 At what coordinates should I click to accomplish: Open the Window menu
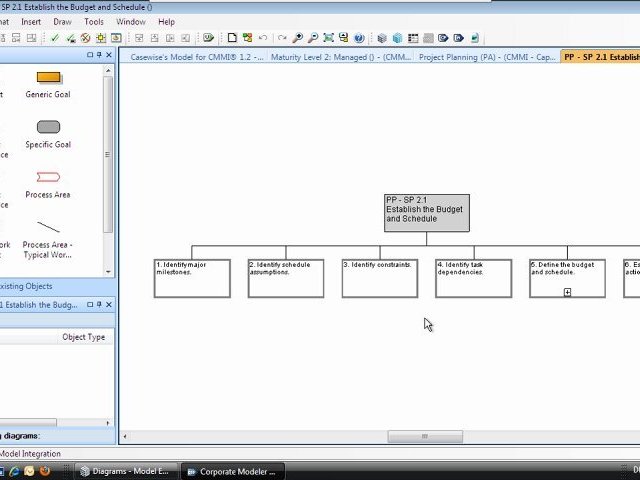(x=131, y=22)
